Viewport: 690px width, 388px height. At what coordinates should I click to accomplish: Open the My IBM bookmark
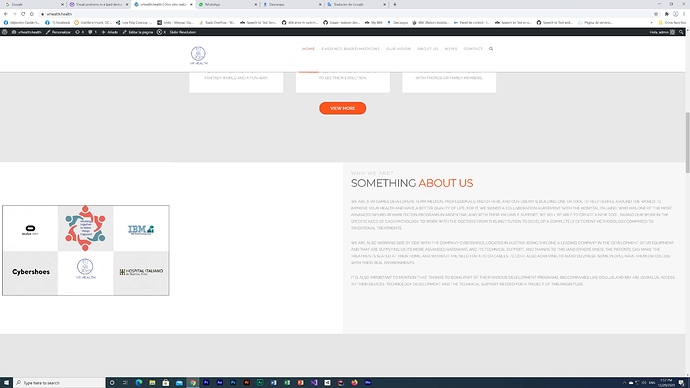[373, 22]
